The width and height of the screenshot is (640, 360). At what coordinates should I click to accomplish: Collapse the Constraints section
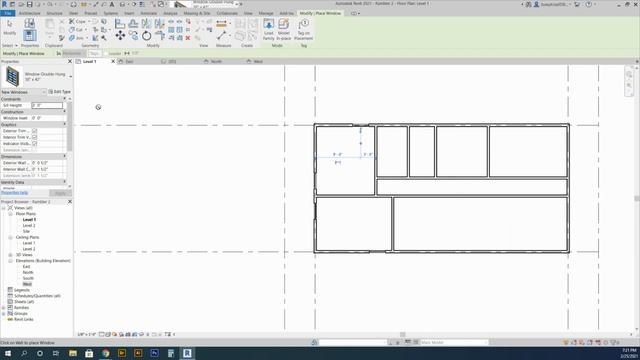tap(64, 99)
